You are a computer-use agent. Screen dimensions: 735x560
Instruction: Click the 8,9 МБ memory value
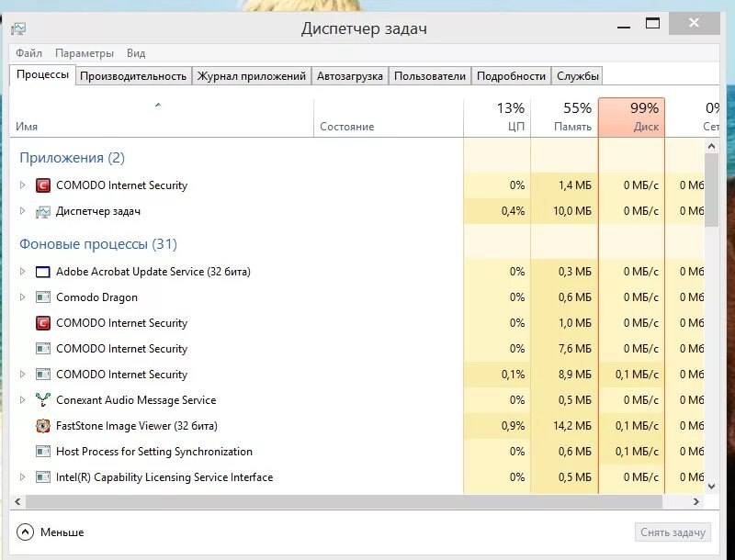click(575, 375)
